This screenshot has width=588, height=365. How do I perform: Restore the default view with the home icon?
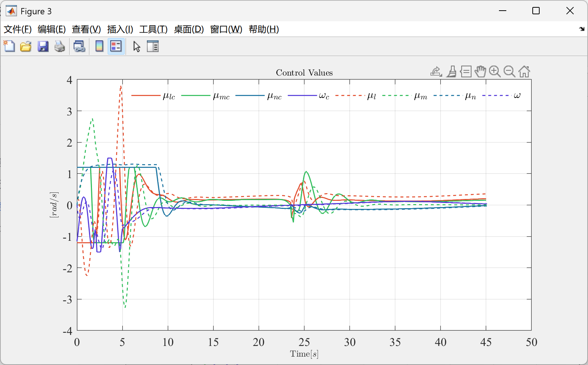pyautogui.click(x=524, y=71)
